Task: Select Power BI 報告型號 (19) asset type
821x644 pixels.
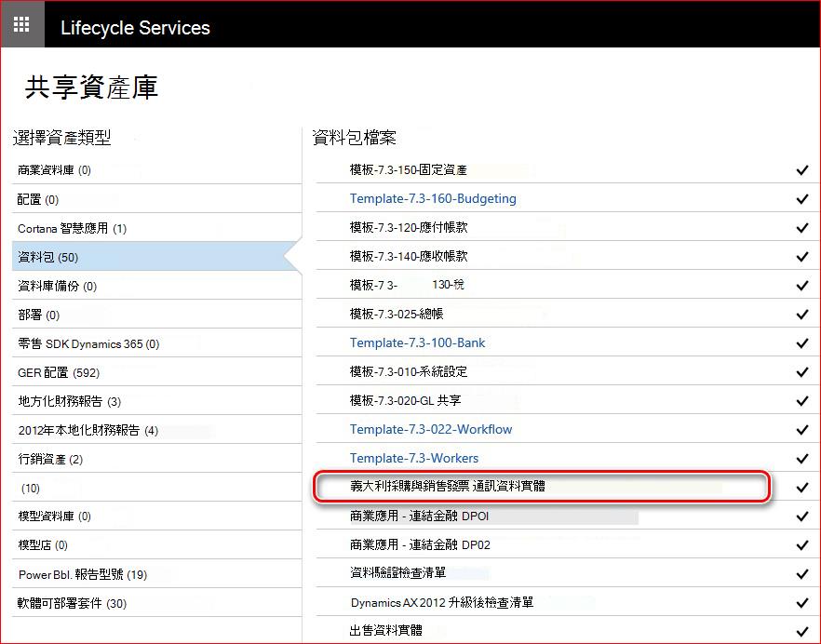Action: point(157,574)
